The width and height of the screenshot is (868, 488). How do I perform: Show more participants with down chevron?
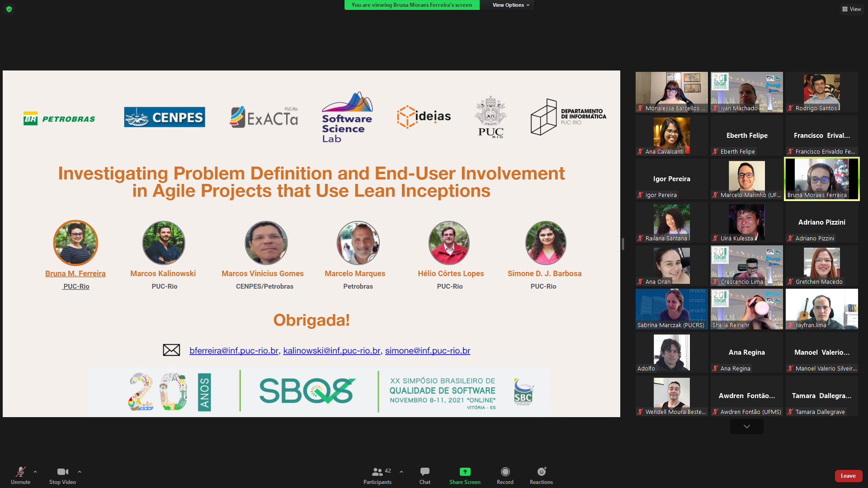coord(746,427)
